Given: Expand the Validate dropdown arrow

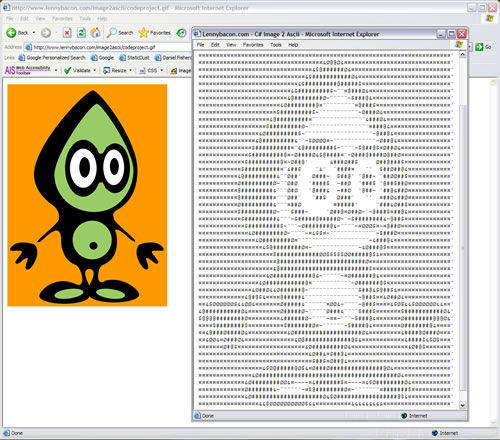Looking at the screenshot, I should coord(95,70).
